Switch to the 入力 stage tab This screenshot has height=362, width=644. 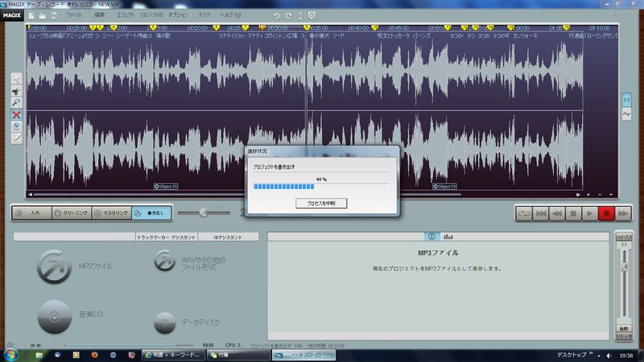click(x=31, y=213)
